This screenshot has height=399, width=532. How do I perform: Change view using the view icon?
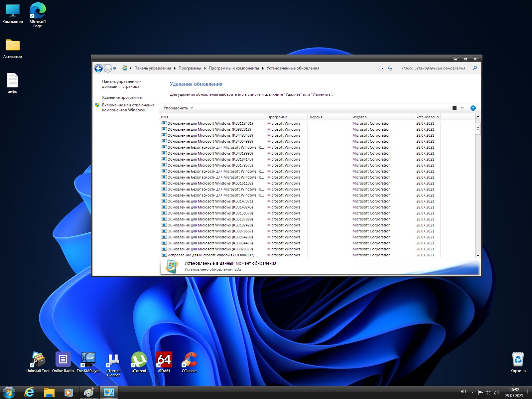click(455, 108)
